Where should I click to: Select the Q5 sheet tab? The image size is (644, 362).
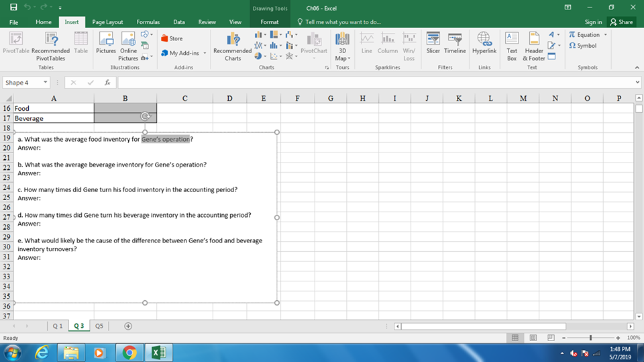[x=99, y=326]
